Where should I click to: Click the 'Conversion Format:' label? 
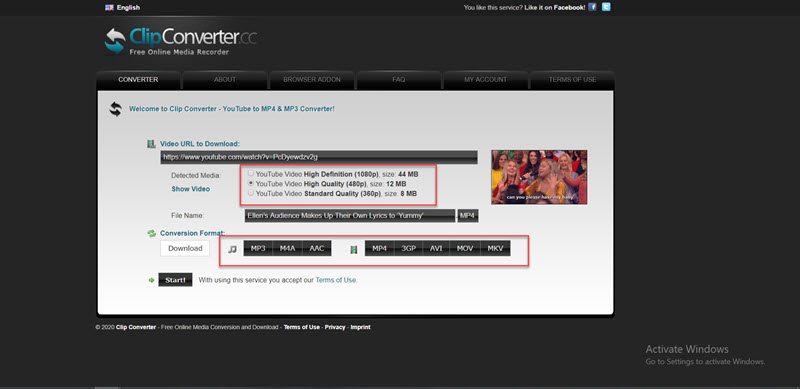[x=192, y=233]
